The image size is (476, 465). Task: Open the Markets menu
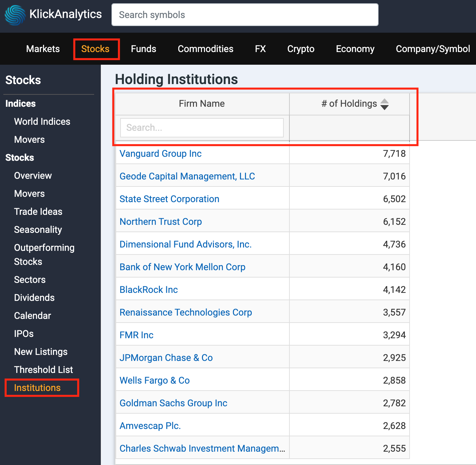[43, 49]
